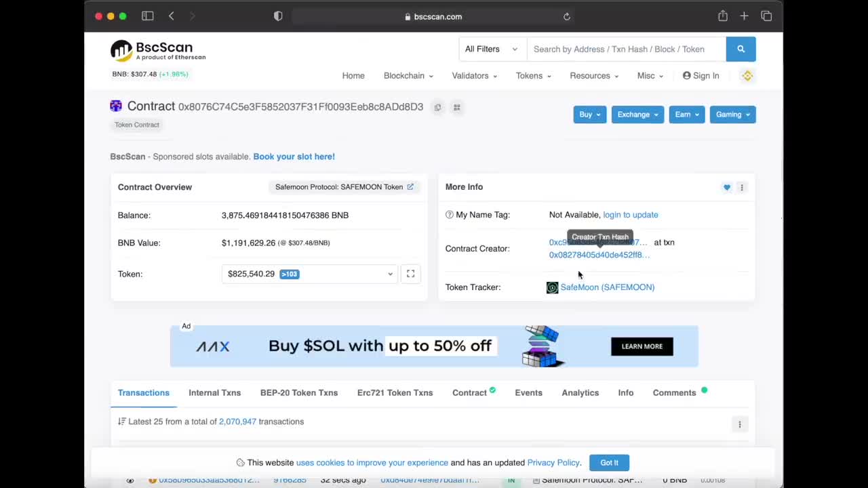Screen dimensions: 868x488
Task: Click the blue search magnifier button
Action: coord(741,49)
